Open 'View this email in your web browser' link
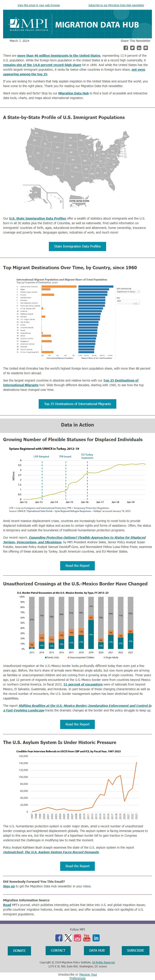 39,5
